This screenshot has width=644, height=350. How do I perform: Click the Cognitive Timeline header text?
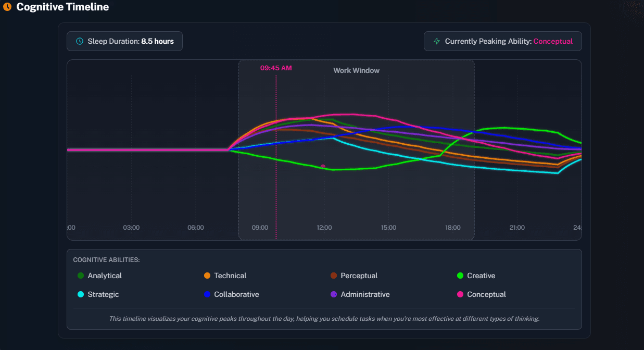[x=62, y=7]
